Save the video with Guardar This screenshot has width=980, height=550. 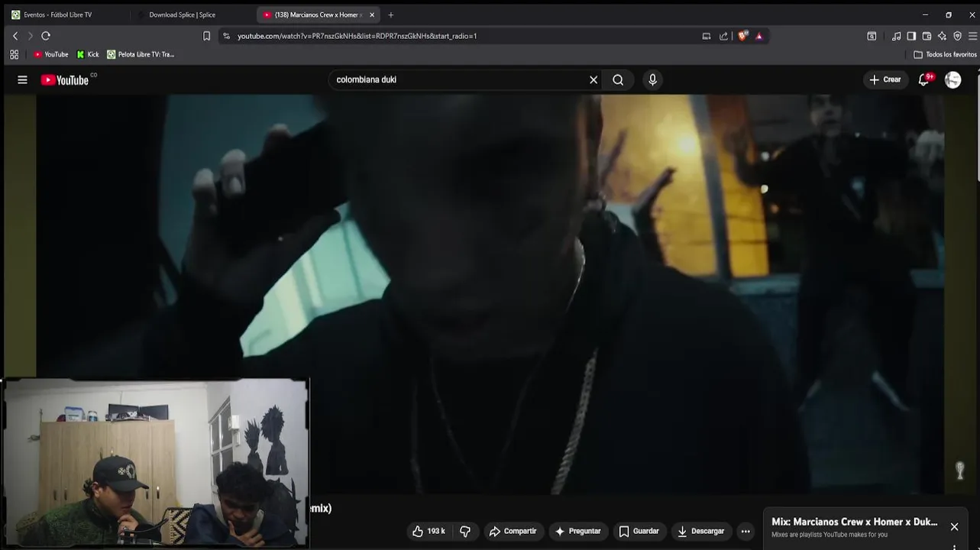(639, 531)
